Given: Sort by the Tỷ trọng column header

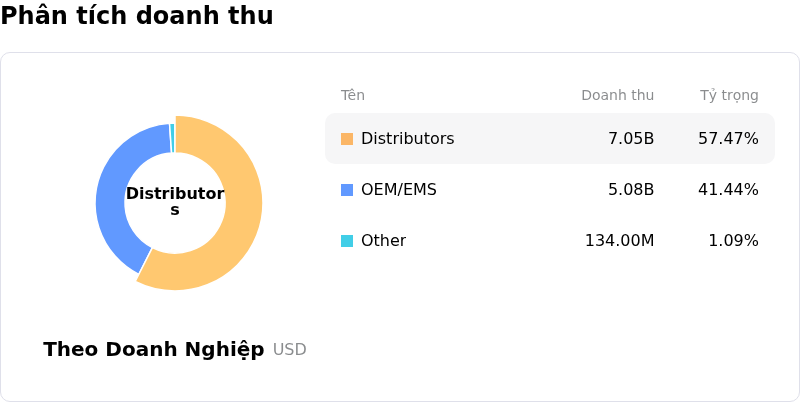Looking at the screenshot, I should pos(729,96).
